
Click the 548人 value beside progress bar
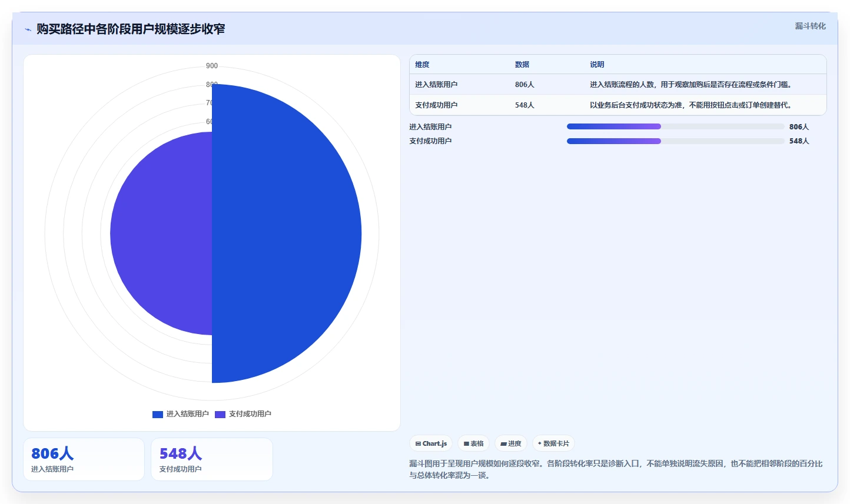click(x=799, y=141)
